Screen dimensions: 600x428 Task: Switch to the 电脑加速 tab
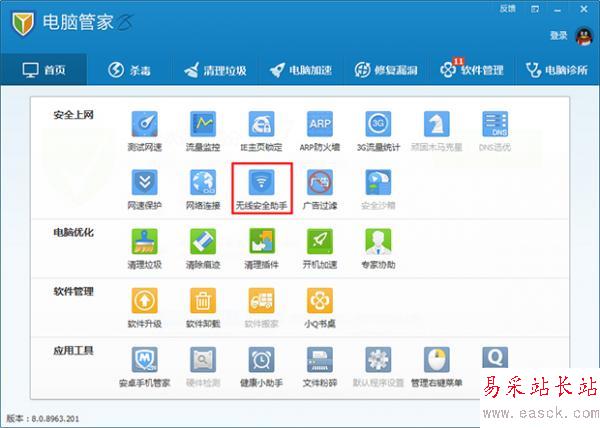tap(301, 70)
